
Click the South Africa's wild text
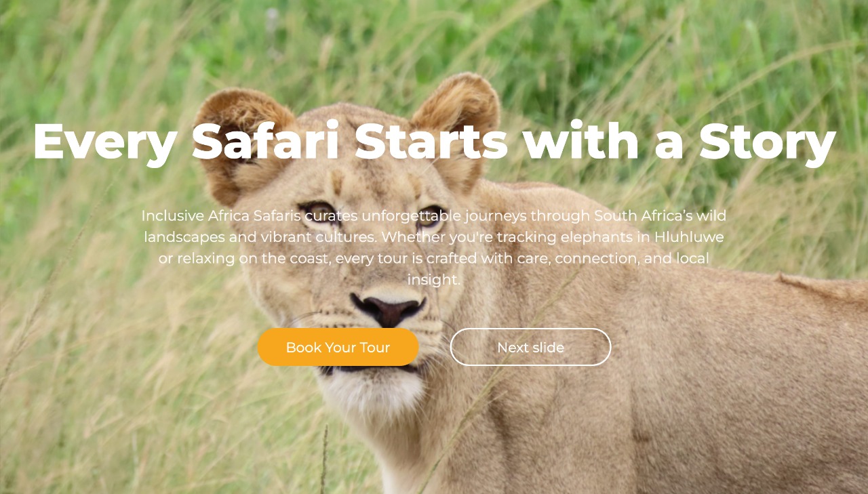pyautogui.click(x=660, y=216)
